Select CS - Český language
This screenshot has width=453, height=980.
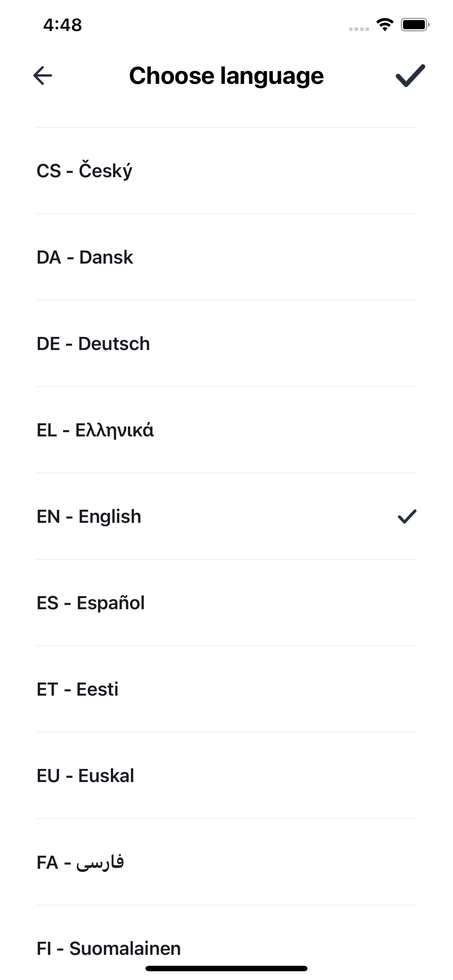[x=226, y=171]
